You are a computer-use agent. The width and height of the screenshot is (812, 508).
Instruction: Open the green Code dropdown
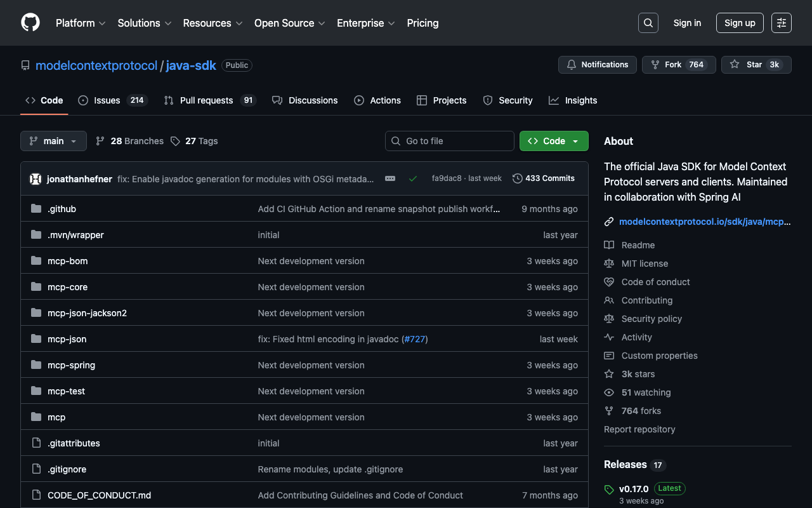(x=553, y=141)
